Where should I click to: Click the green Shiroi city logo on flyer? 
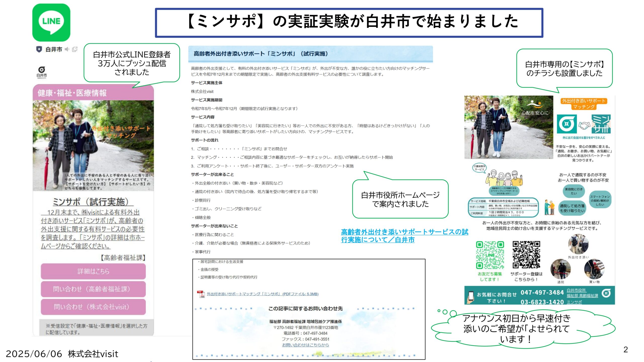tap(567, 124)
